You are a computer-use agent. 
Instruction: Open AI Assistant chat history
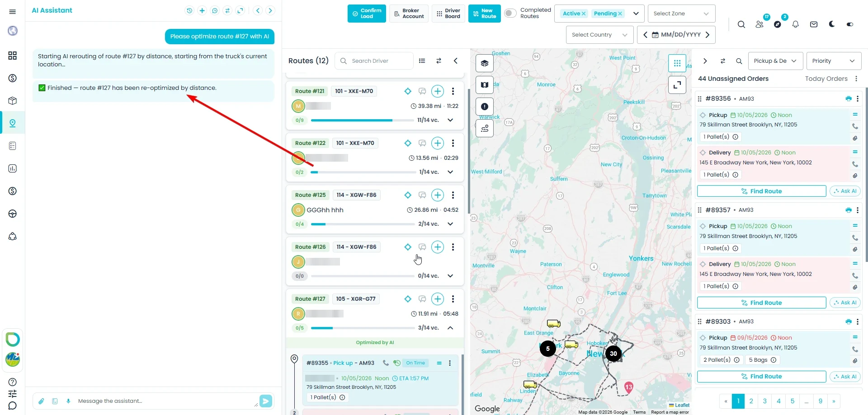[189, 10]
